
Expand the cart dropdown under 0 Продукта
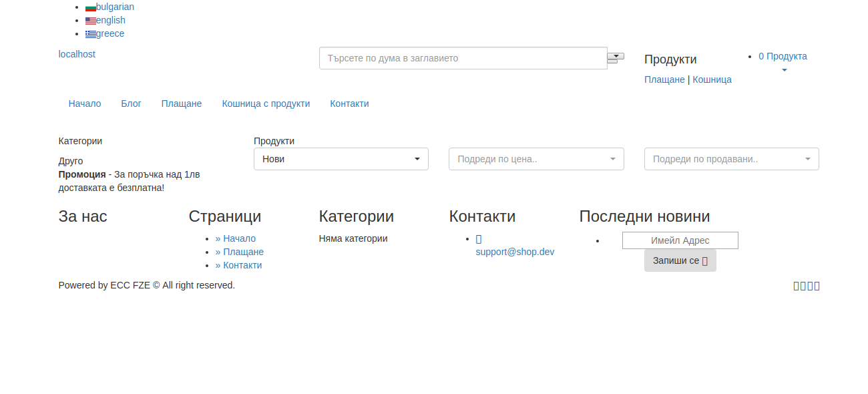coord(783,69)
